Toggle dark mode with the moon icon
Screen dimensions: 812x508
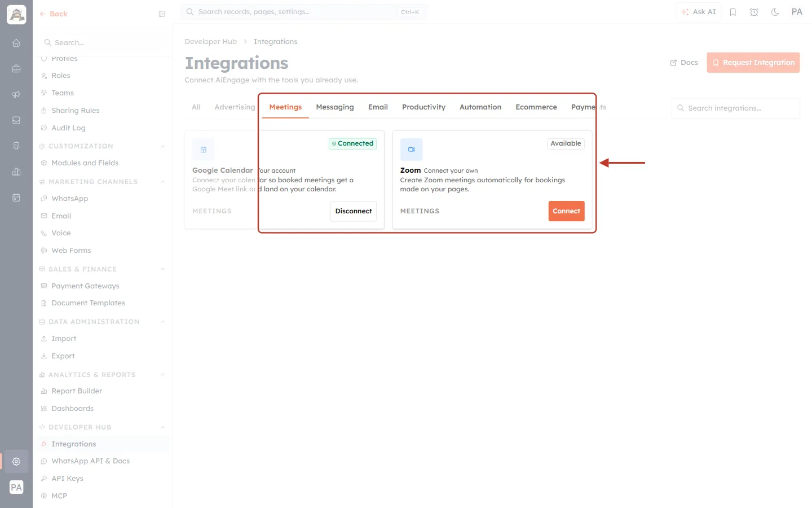(775, 12)
